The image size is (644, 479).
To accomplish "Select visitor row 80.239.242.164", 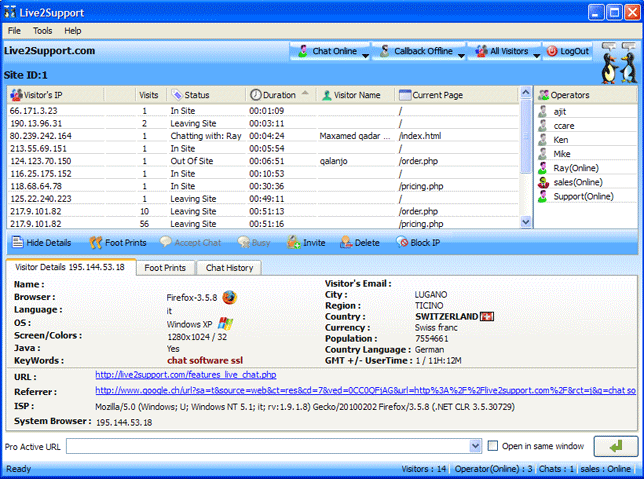I will point(263,136).
